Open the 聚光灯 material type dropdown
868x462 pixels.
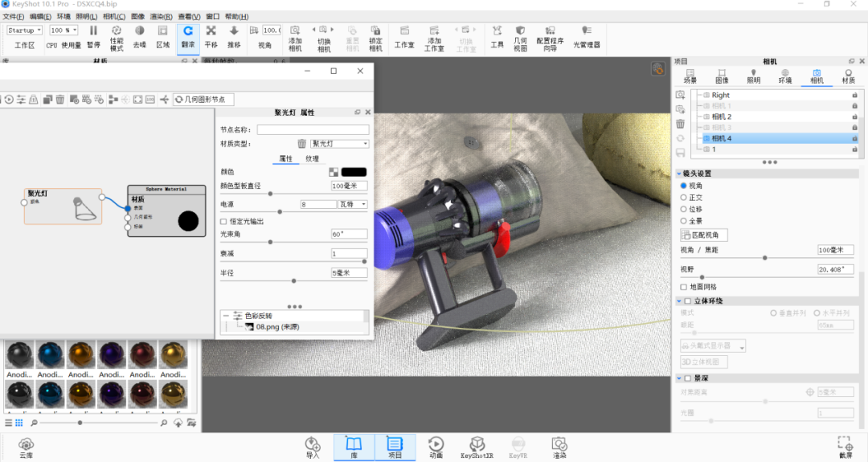pos(339,144)
